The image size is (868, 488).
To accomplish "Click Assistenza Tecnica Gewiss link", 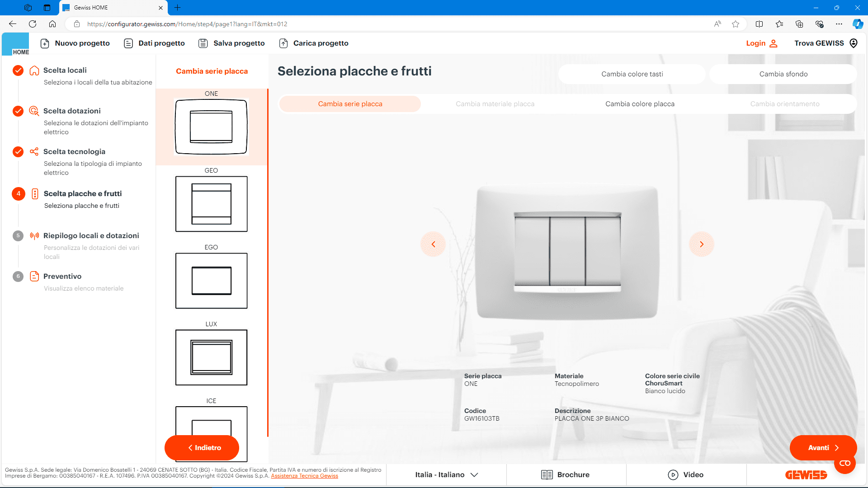I will click(x=304, y=476).
